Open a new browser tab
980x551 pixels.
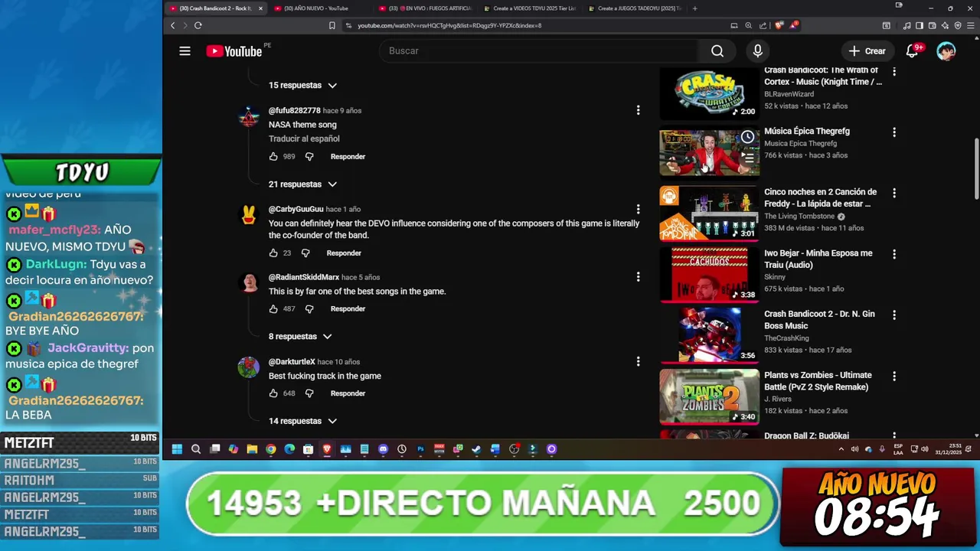[694, 8]
